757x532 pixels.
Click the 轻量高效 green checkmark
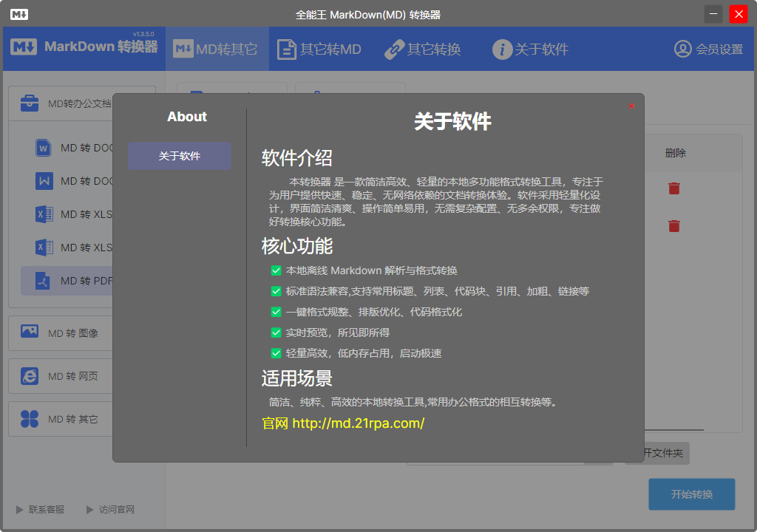[276, 353]
